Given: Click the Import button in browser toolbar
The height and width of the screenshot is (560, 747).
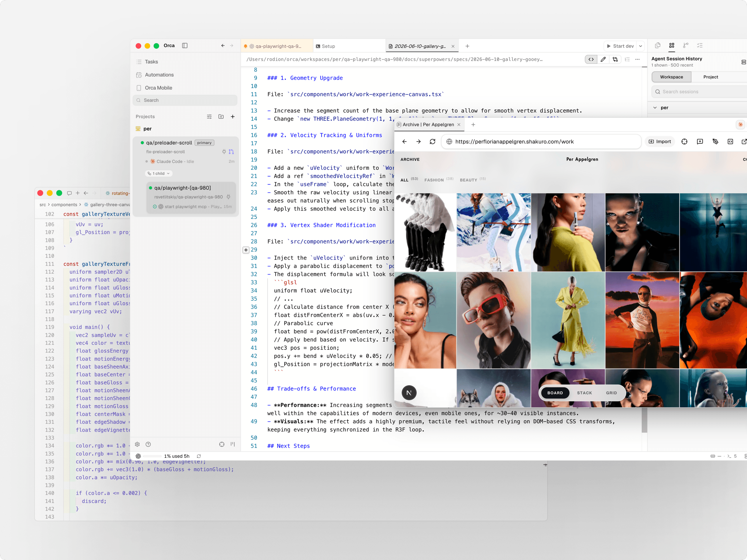Looking at the screenshot, I should click(x=659, y=142).
